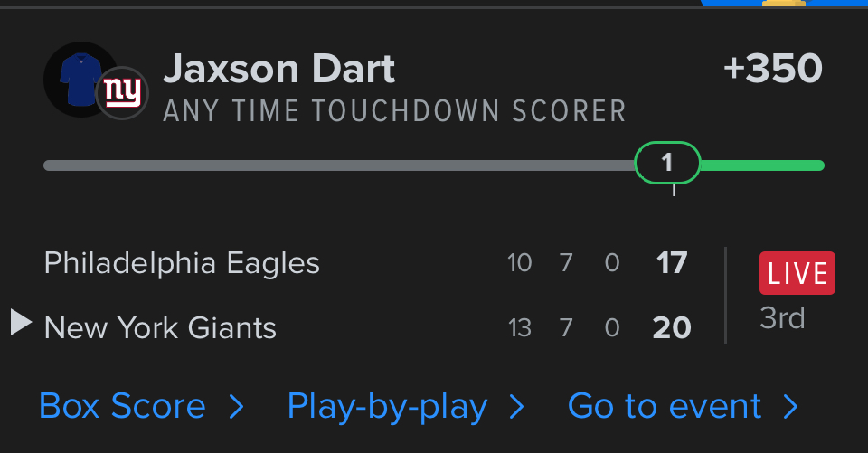Viewport: 868px width, 453px height.
Task: Open the Play-by-play link
Action: coord(387,407)
